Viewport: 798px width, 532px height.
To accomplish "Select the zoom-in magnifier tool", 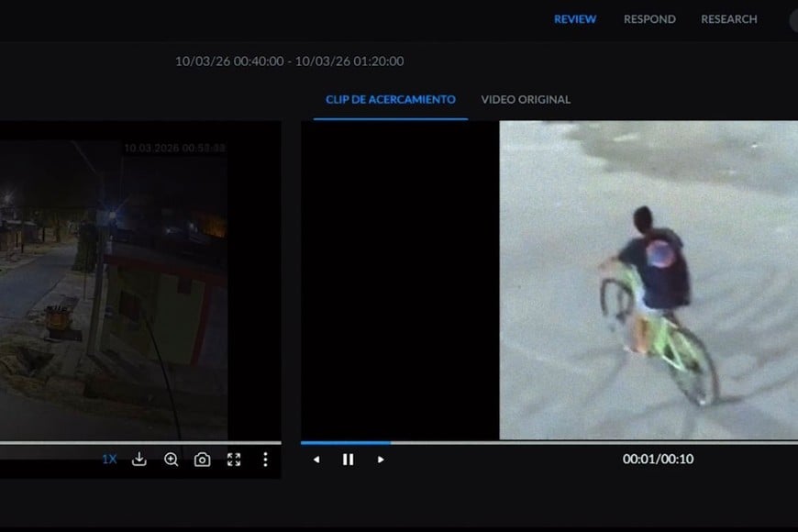I will [x=171, y=460].
